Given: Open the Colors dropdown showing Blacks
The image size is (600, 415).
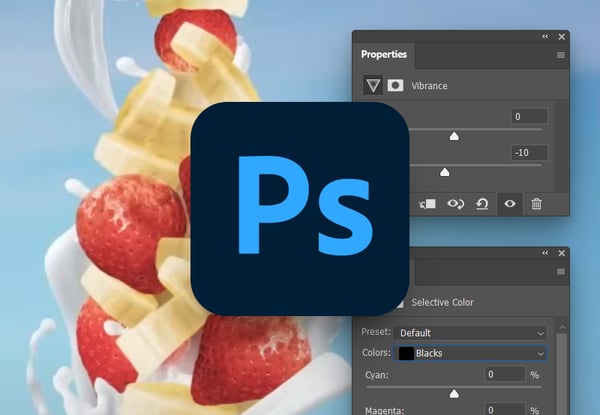Looking at the screenshot, I should coord(470,353).
